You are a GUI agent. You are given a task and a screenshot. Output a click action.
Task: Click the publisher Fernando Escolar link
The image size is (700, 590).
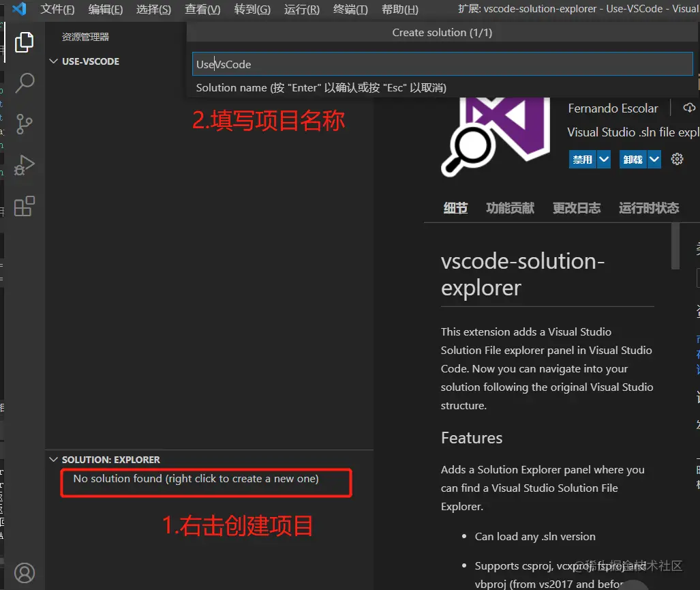613,108
